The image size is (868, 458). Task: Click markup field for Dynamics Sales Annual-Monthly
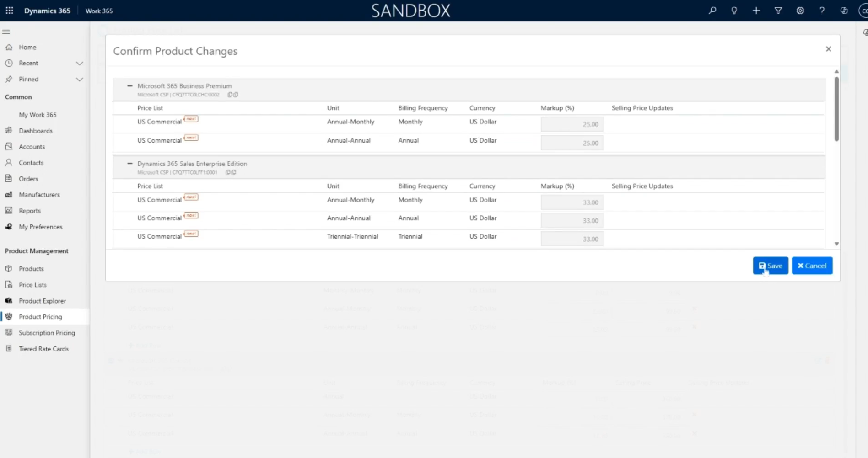point(572,202)
